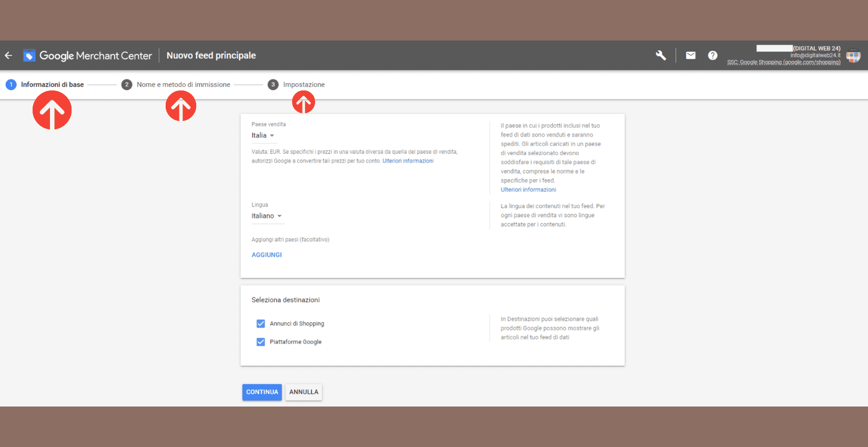Uncheck Annunci di Shopping checkbox
868x447 pixels.
coord(260,323)
